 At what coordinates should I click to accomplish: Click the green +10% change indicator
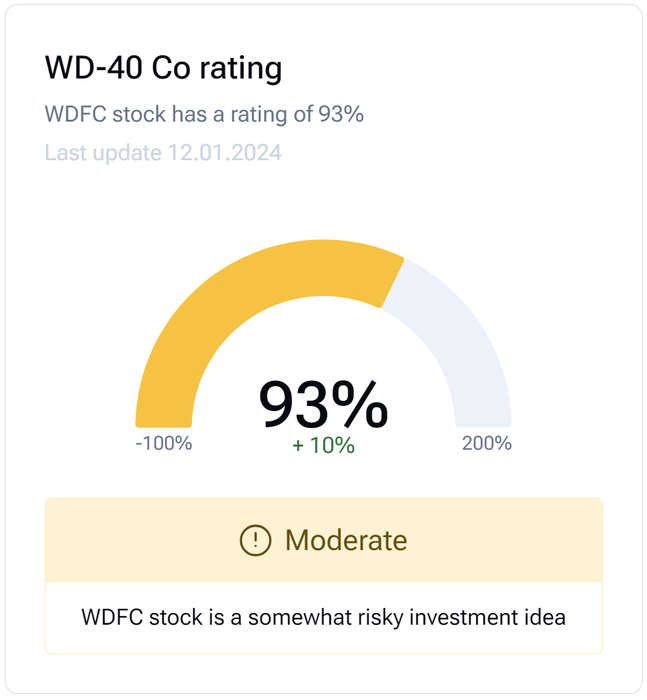[323, 446]
